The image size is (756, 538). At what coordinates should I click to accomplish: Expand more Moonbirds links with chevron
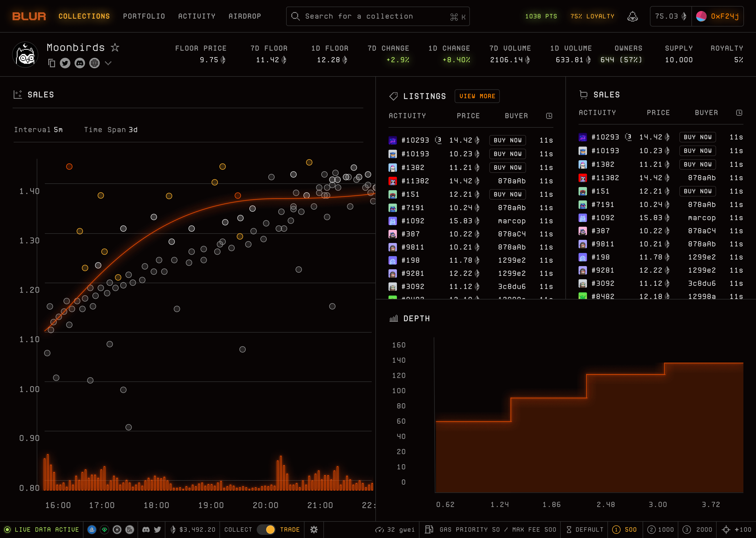(108, 63)
